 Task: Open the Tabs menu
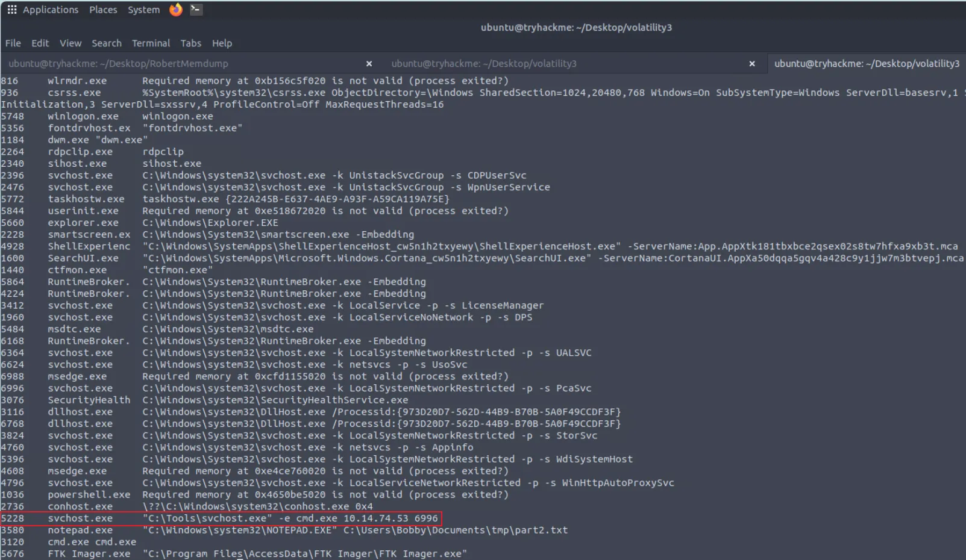click(190, 43)
